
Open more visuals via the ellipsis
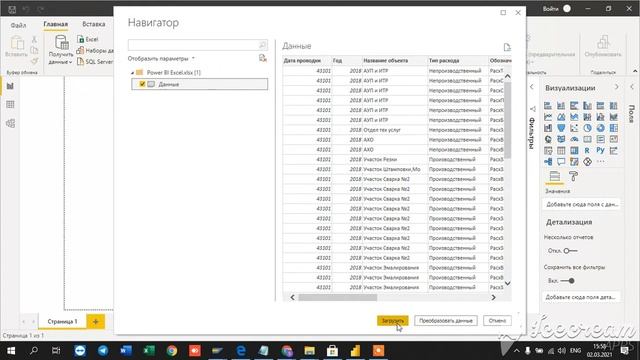click(600, 162)
